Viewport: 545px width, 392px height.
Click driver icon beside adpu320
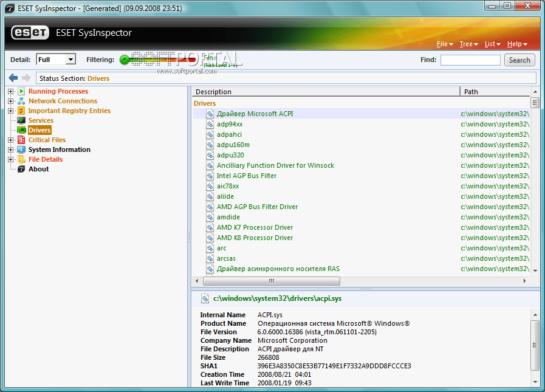click(x=210, y=155)
